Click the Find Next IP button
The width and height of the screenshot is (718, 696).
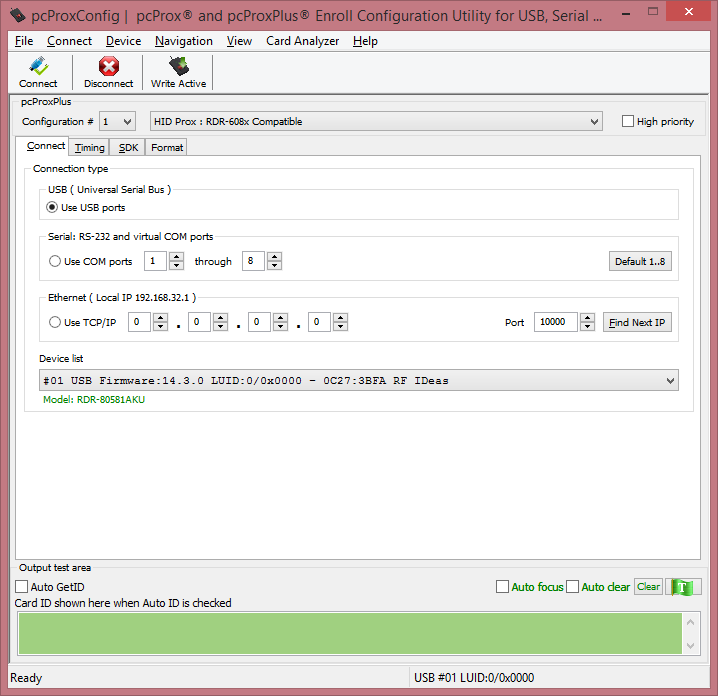[x=636, y=322]
